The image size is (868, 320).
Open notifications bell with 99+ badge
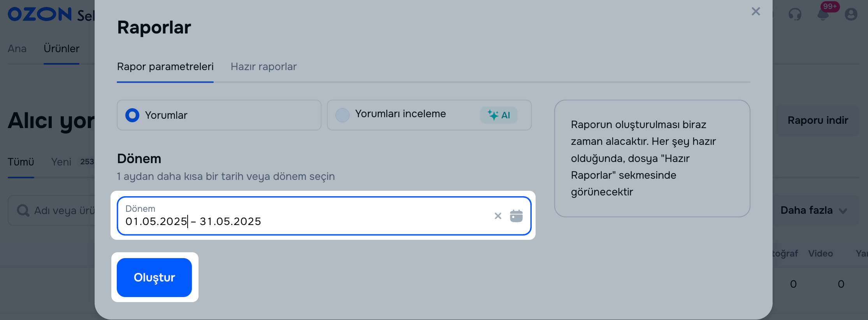[823, 15]
